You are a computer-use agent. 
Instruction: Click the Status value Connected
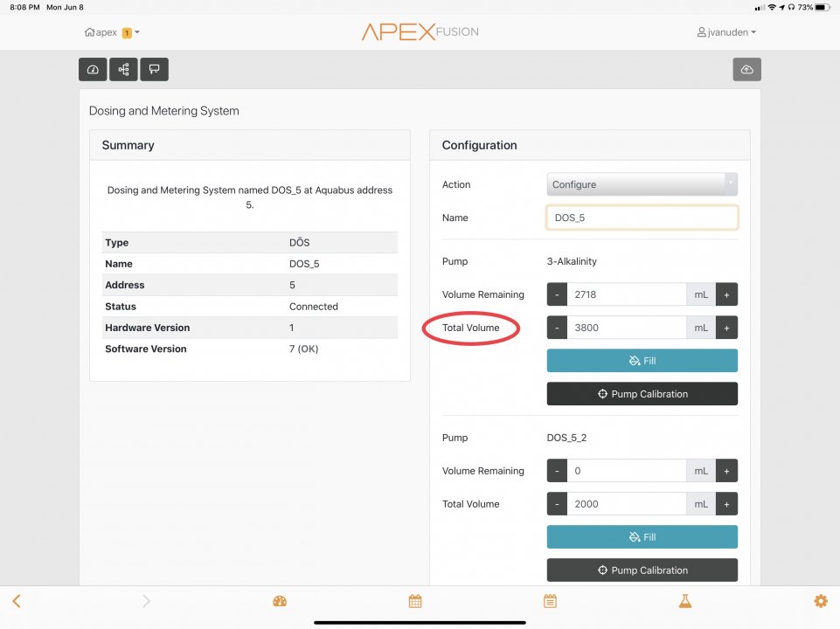(x=314, y=307)
